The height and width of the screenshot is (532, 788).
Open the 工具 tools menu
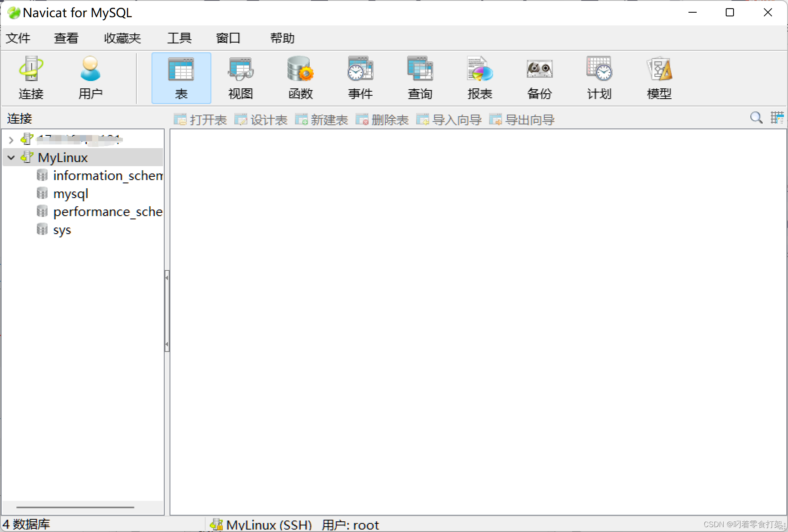pos(179,38)
